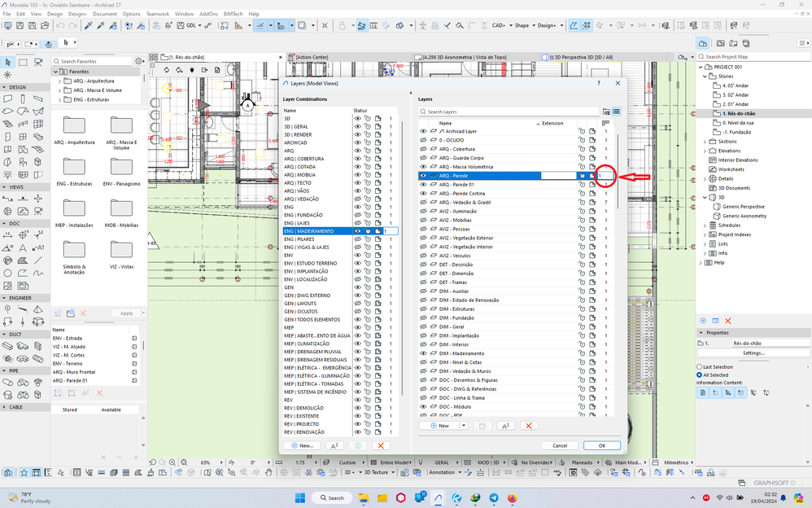The image size is (812, 508).
Task: Open the Help question mark in Layers dialog
Action: (599, 83)
